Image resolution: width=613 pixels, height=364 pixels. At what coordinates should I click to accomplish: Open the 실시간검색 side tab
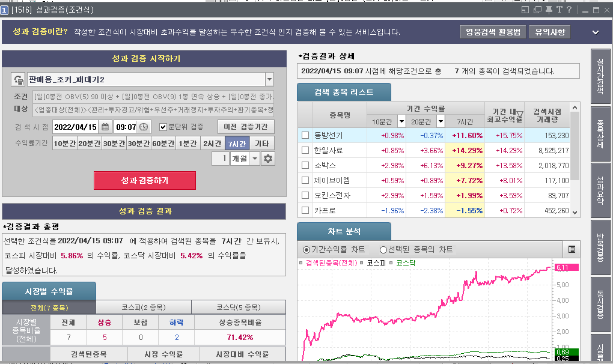click(600, 76)
